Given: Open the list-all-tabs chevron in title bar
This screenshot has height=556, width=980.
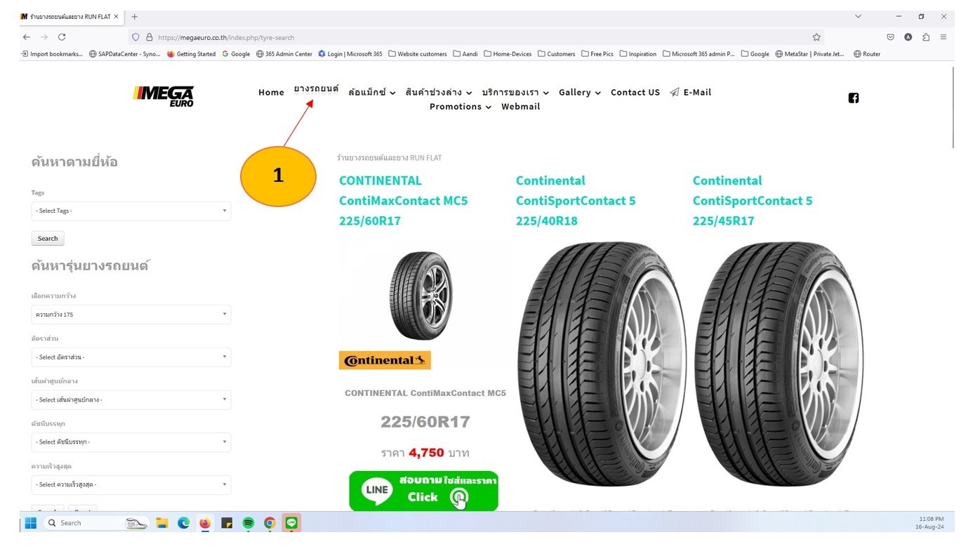Looking at the screenshot, I should [x=858, y=16].
